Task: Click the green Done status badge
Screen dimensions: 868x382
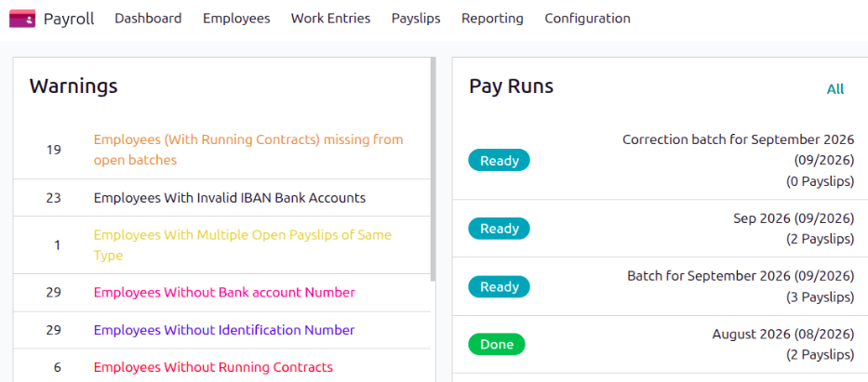Action: (497, 345)
